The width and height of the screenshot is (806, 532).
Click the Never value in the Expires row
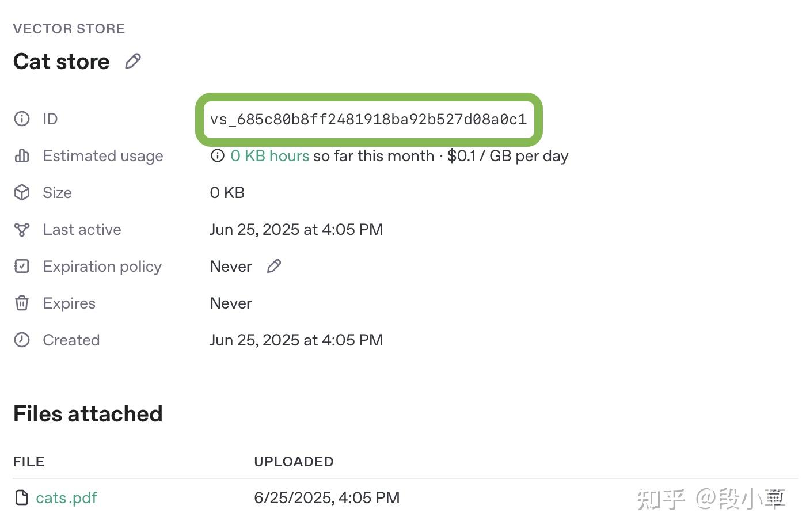(230, 303)
